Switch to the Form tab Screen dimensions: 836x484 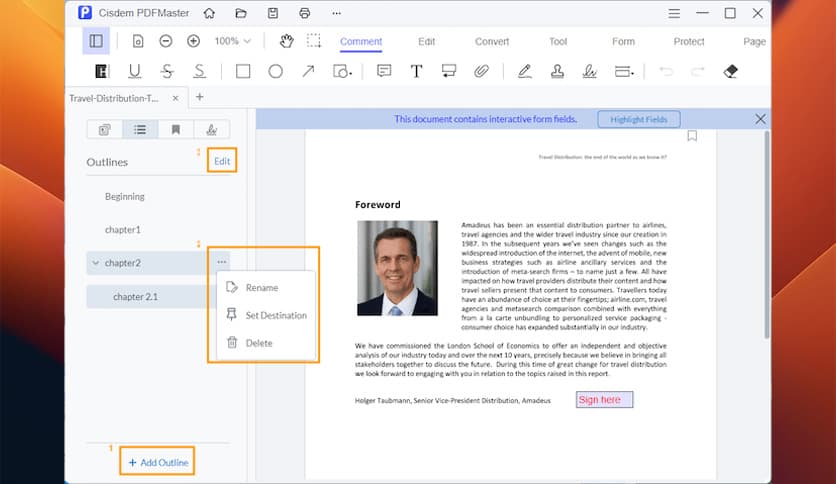(623, 42)
